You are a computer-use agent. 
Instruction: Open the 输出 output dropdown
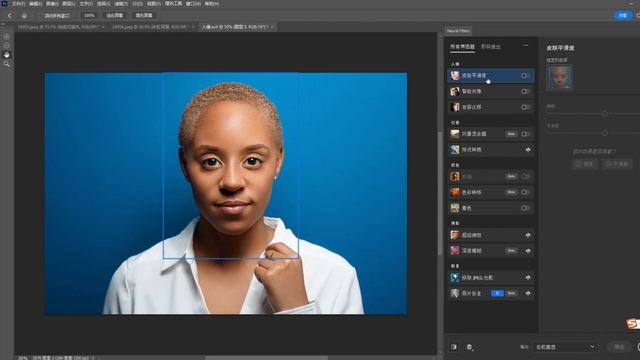(x=564, y=347)
